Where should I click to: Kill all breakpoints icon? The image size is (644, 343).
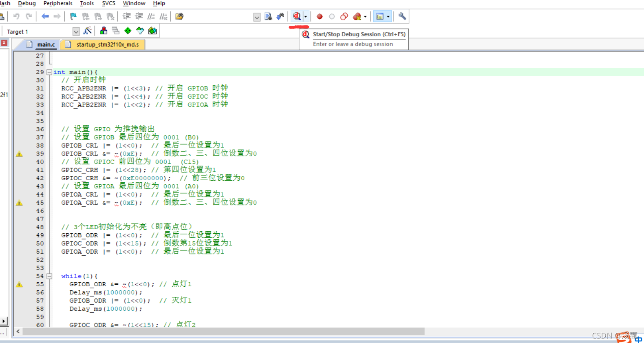(x=357, y=16)
